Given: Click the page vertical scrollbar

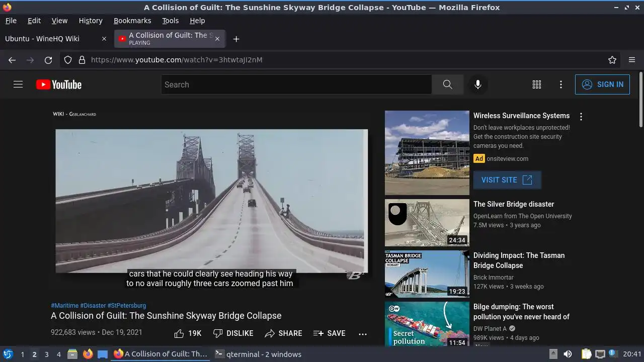Looking at the screenshot, I should (x=641, y=100).
